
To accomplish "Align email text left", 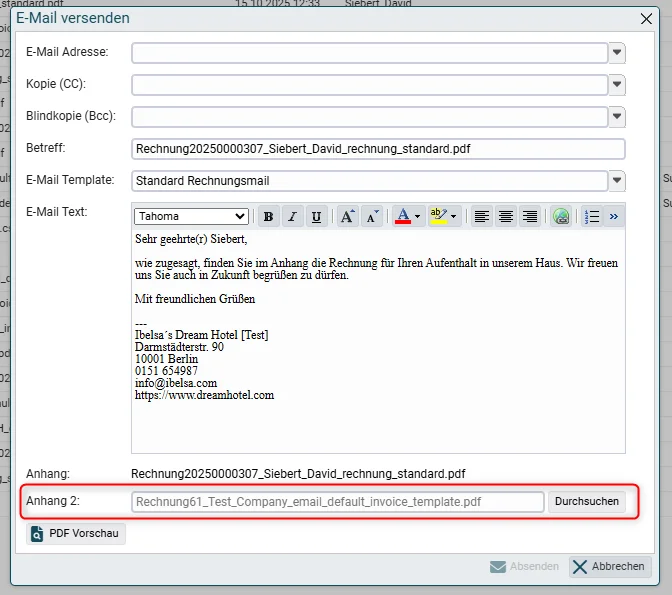I will 482,216.
